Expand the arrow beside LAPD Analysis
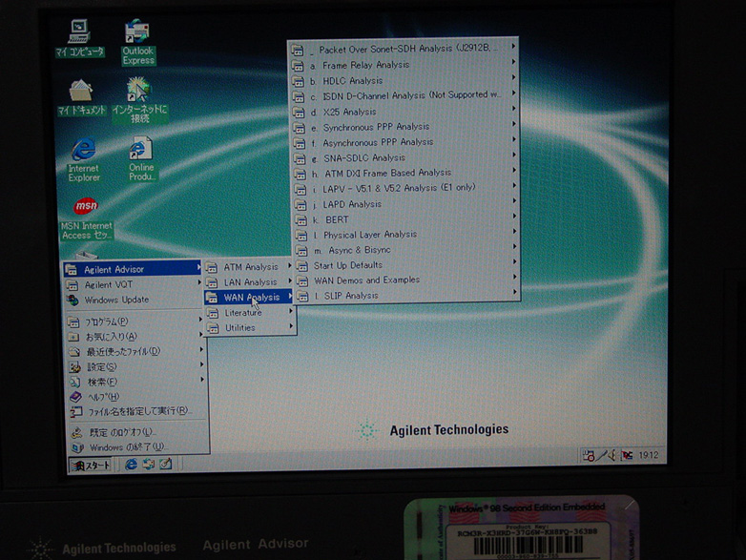 tap(514, 200)
